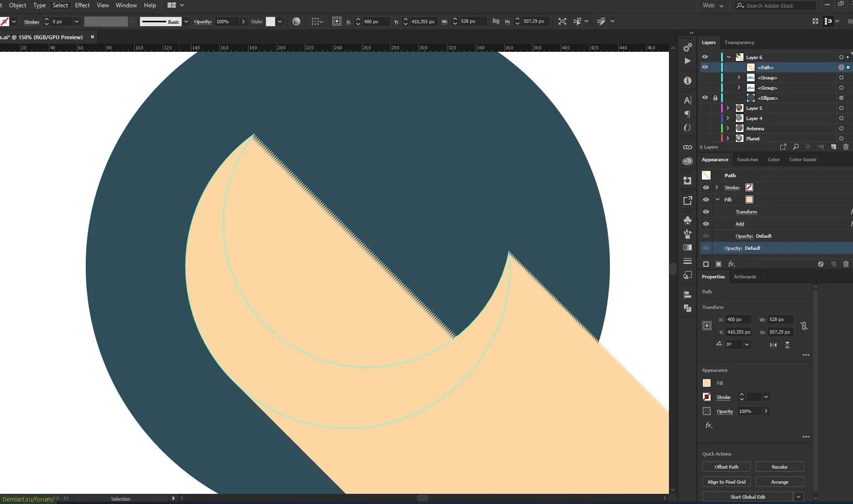Image resolution: width=853 pixels, height=504 pixels.
Task: Unlock the <Ellipse> layer
Action: point(715,97)
